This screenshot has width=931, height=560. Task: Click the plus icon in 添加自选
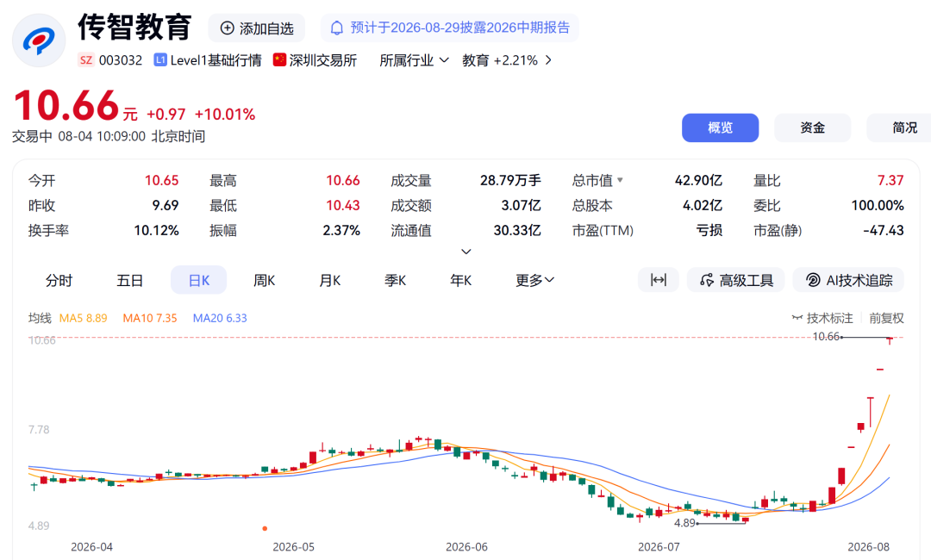point(227,28)
